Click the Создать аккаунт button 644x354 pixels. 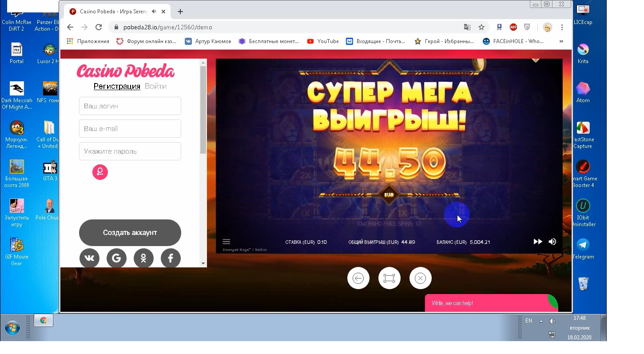pyautogui.click(x=130, y=233)
